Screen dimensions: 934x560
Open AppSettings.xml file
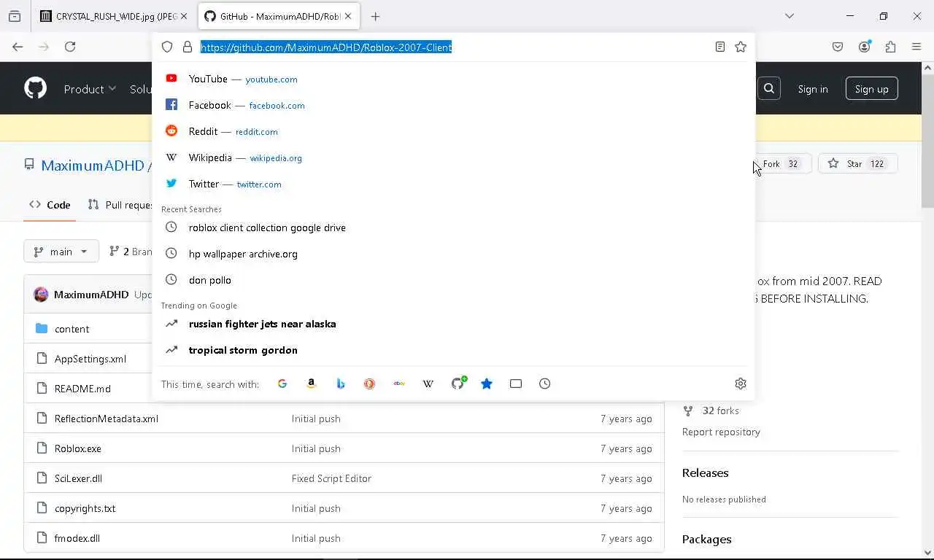90,359
